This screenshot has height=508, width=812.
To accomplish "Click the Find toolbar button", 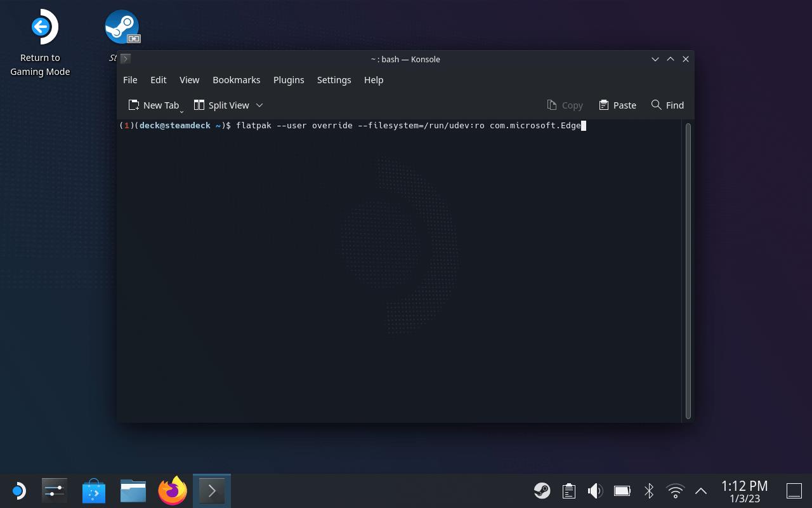I will point(667,105).
